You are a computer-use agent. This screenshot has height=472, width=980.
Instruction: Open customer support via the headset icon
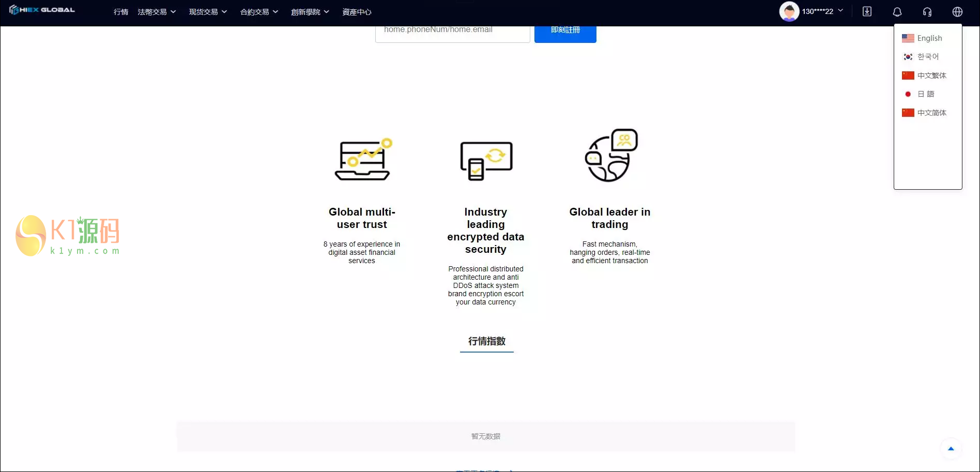pyautogui.click(x=927, y=11)
